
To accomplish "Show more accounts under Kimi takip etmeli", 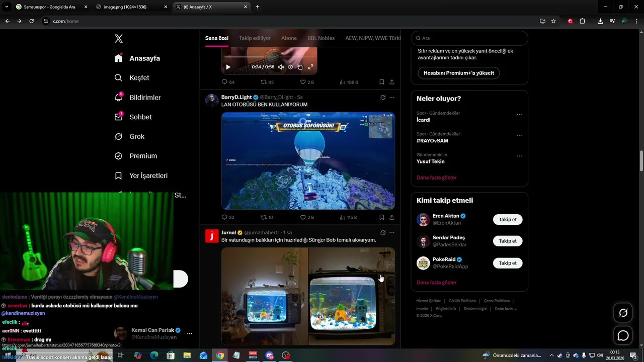I will coord(437,283).
